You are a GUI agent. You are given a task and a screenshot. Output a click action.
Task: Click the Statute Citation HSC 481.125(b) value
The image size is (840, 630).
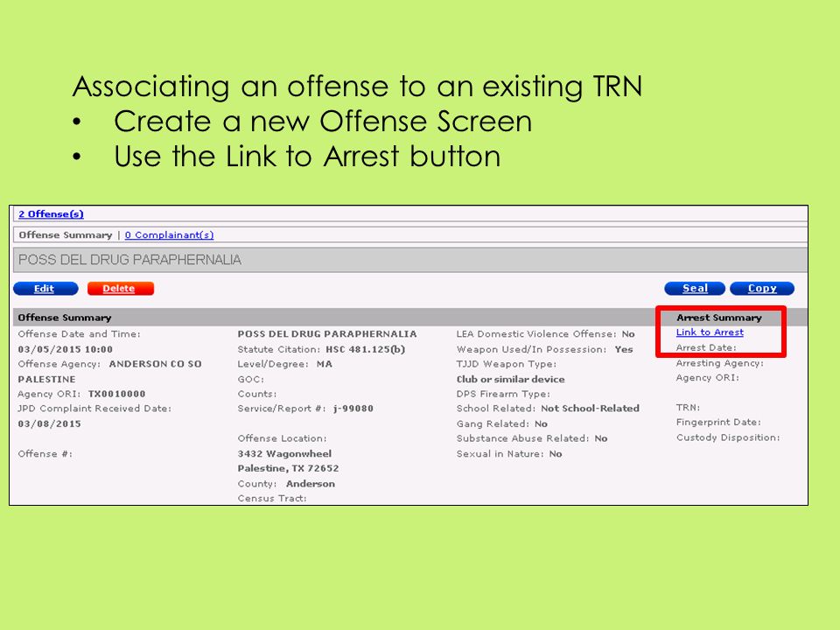(x=366, y=349)
